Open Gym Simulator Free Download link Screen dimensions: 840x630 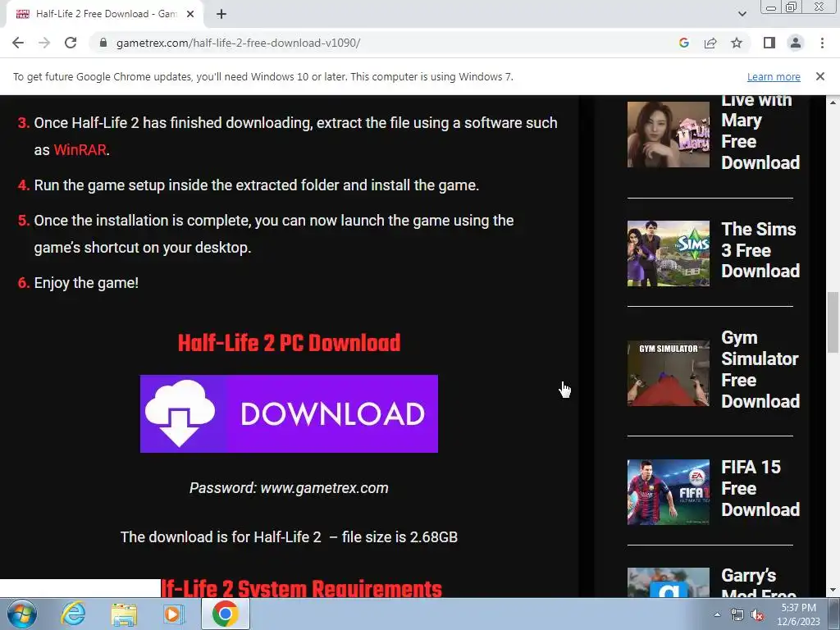[x=760, y=369]
